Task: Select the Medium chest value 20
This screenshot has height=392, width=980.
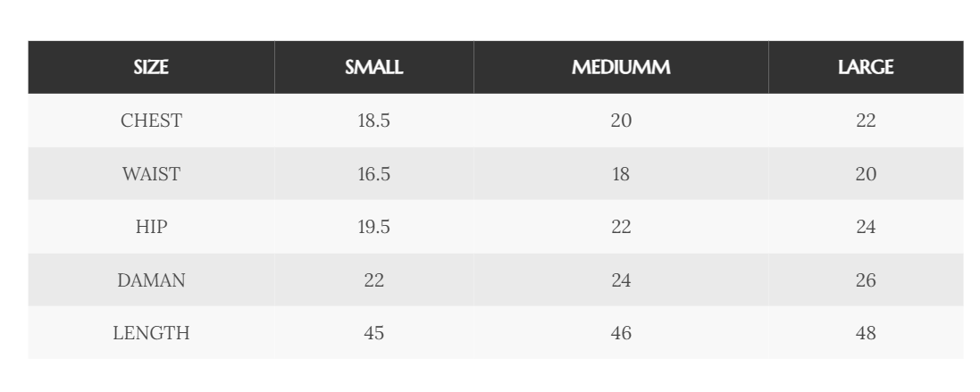Action: 621,121
